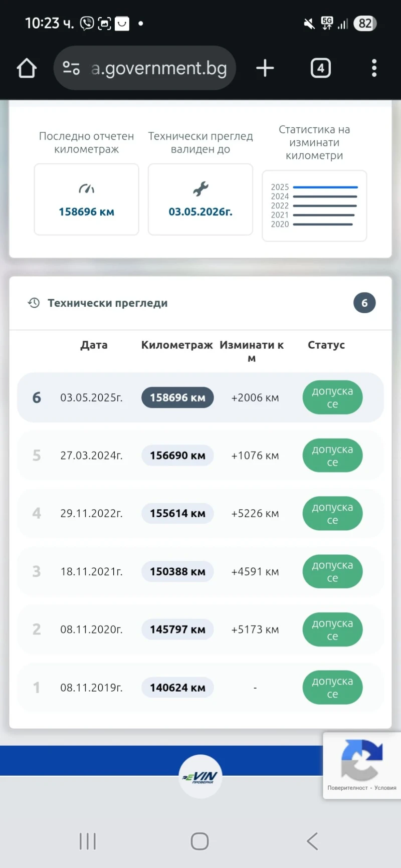Viewport: 401px width, 868px height.
Task: Select inspection row dated 03.05.2025г.
Action: (x=91, y=397)
